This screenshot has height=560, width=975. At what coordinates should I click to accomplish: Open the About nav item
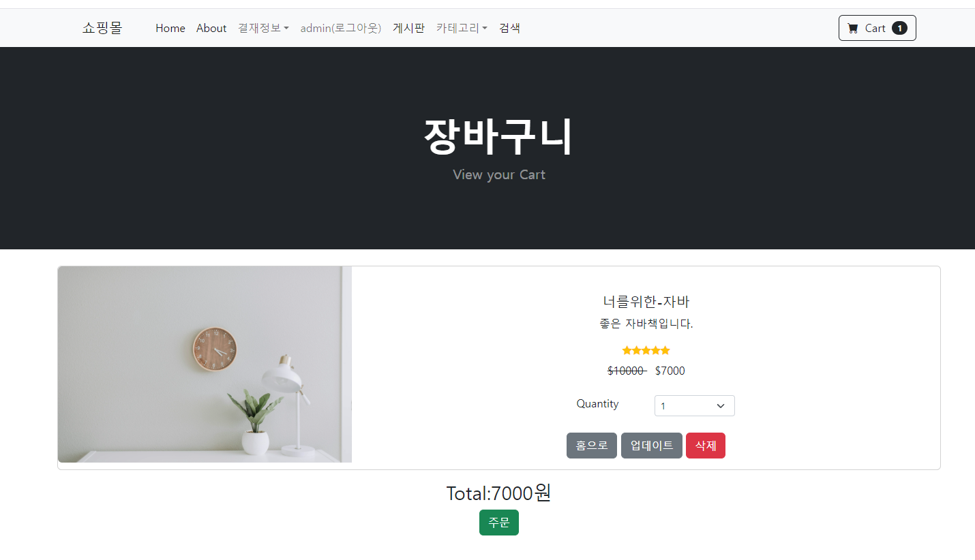[211, 28]
